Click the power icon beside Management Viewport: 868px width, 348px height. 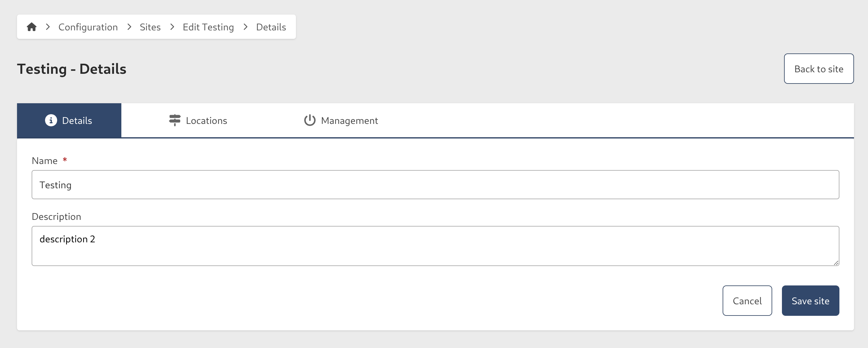coord(309,121)
